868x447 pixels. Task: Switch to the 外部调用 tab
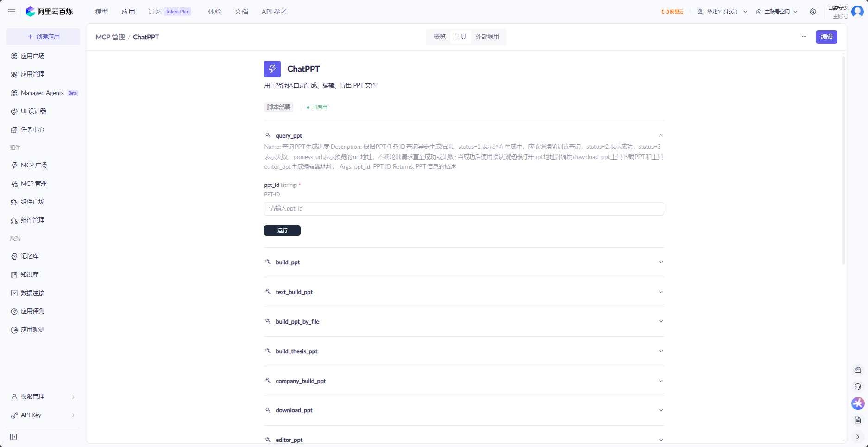tap(487, 37)
